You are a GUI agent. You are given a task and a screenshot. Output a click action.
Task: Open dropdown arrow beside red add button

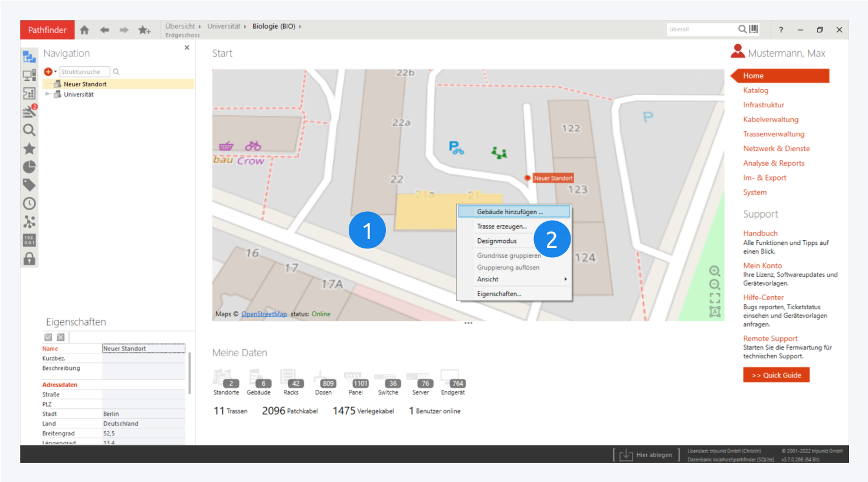[55, 72]
